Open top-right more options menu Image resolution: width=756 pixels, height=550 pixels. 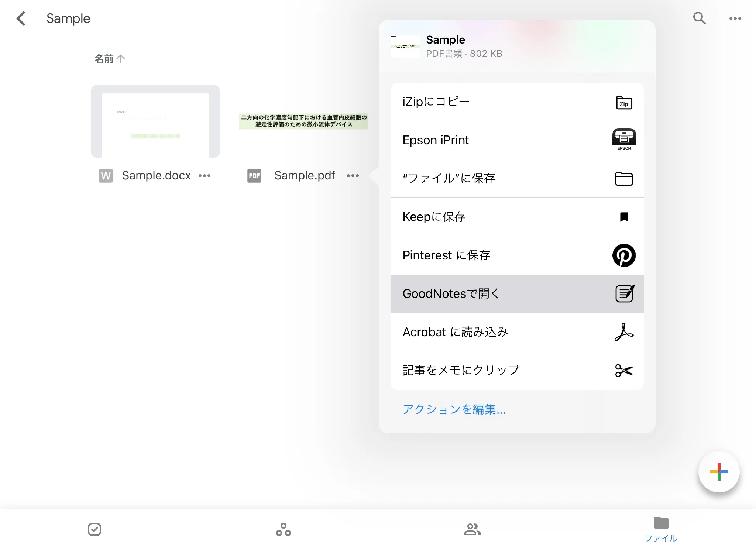pyautogui.click(x=735, y=18)
